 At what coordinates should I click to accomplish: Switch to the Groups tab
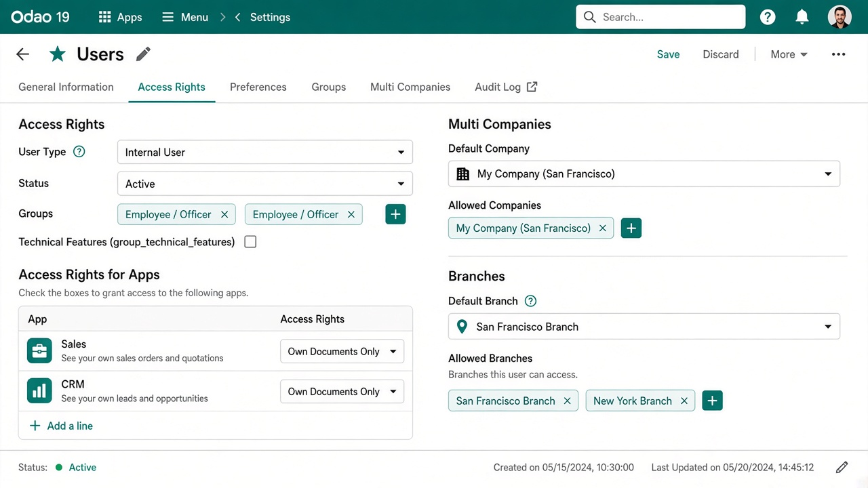(329, 87)
